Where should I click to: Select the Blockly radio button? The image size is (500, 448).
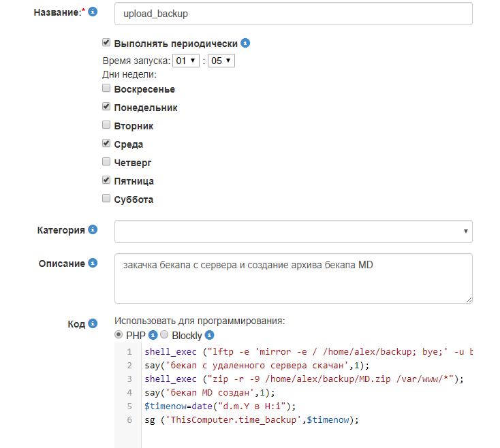tap(164, 335)
